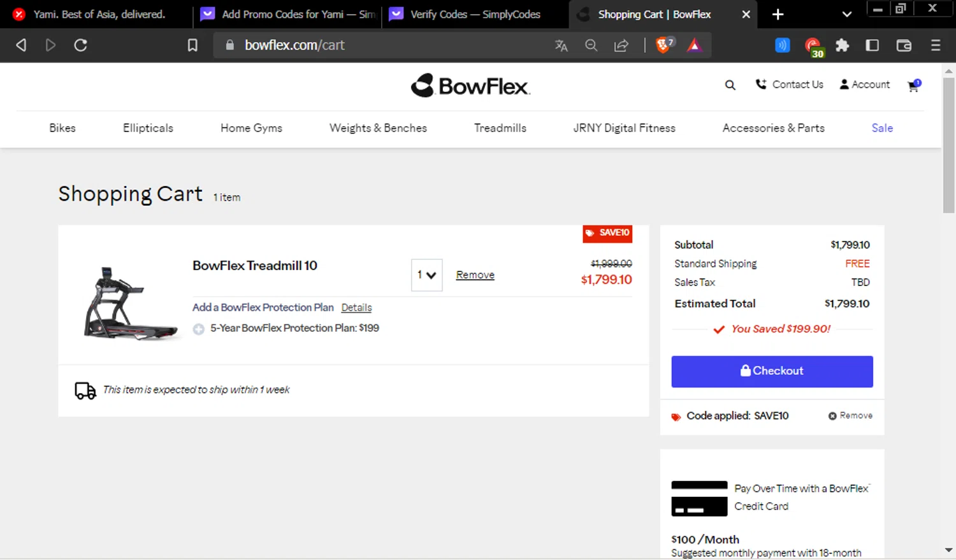Viewport: 956px width, 560px height.
Task: Open site search magnifier icon
Action: click(730, 85)
